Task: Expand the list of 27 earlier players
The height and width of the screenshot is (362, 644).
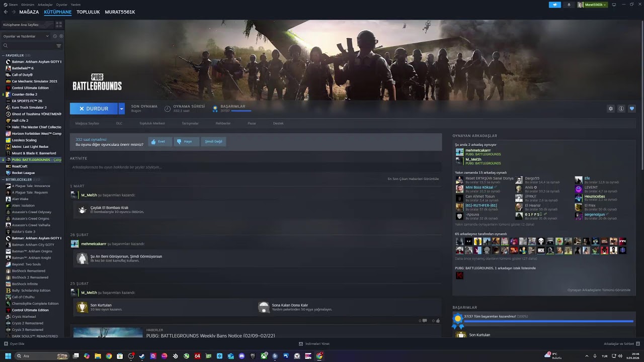Action: point(496,258)
